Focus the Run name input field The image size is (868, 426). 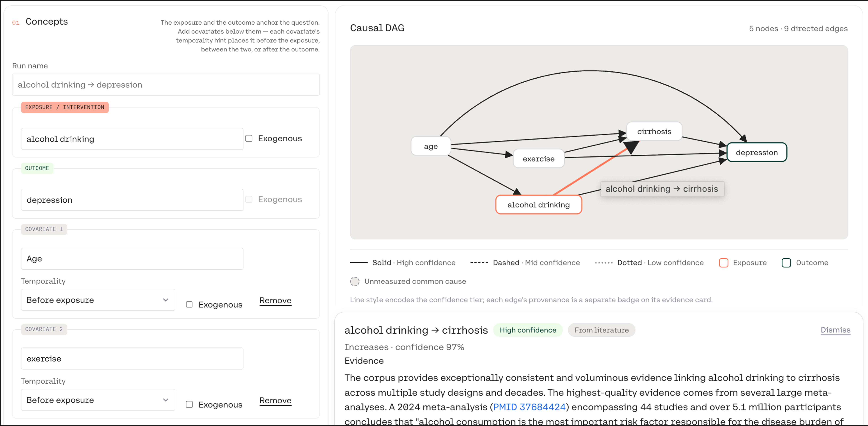(x=166, y=85)
